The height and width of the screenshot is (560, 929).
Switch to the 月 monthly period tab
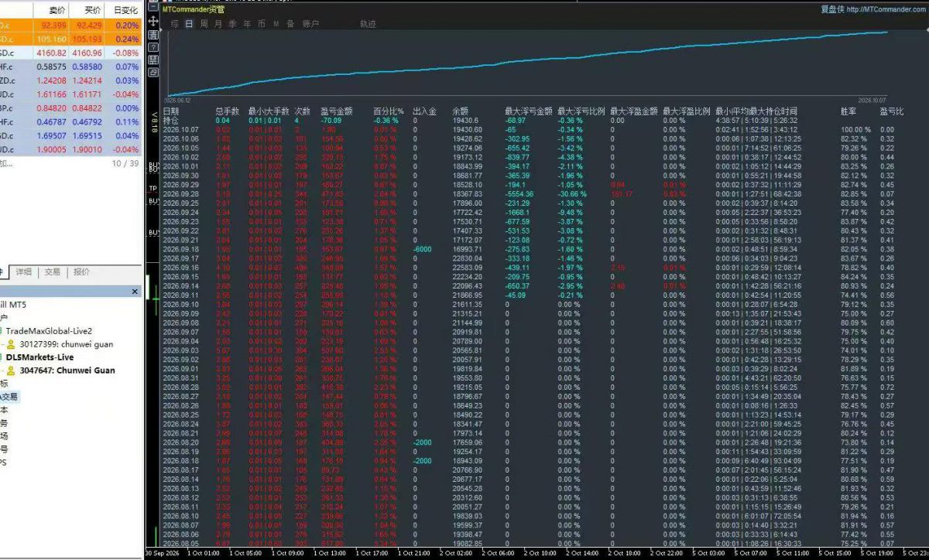[218, 24]
